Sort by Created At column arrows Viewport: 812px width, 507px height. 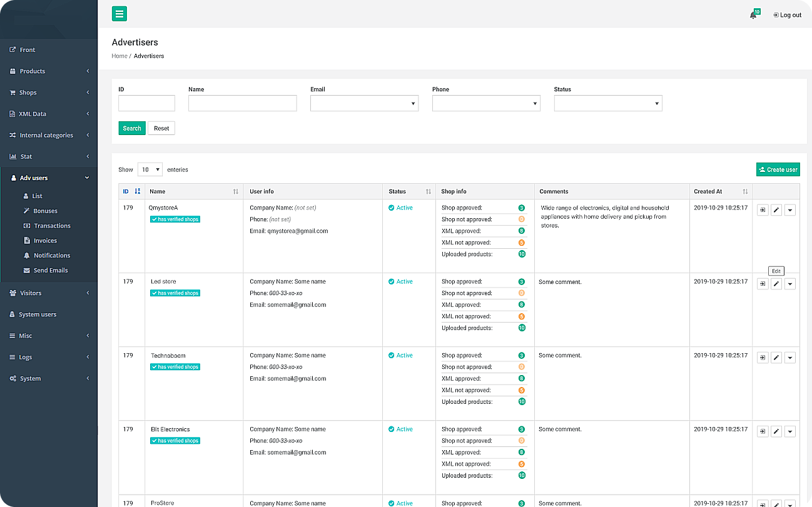point(745,191)
